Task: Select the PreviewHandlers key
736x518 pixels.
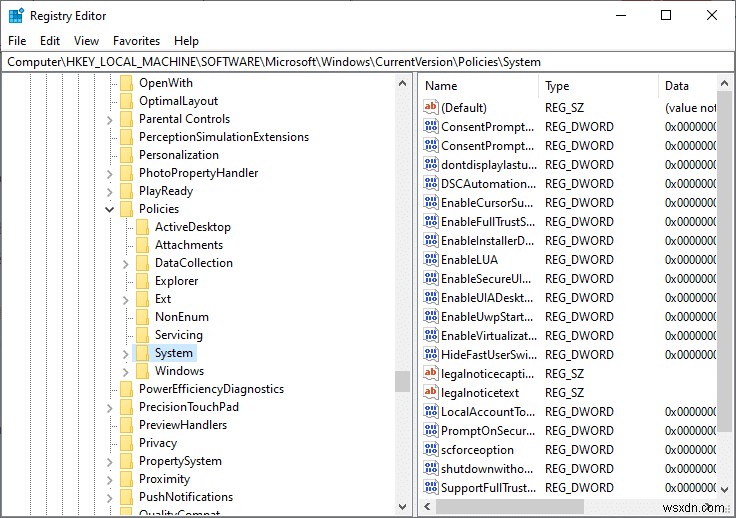Action: 183,425
